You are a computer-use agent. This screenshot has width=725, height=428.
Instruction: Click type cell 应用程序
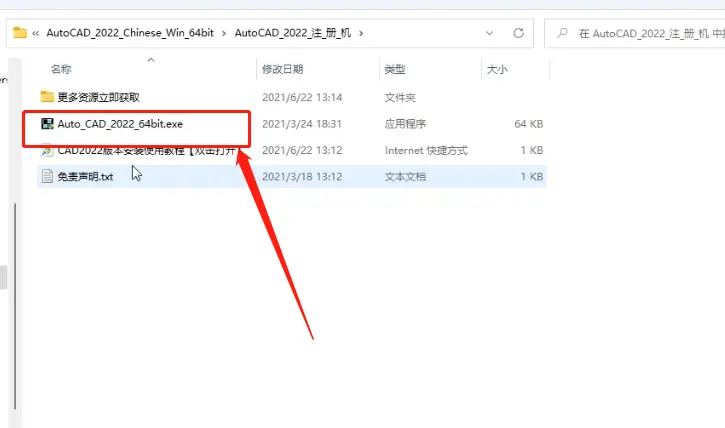[405, 124]
